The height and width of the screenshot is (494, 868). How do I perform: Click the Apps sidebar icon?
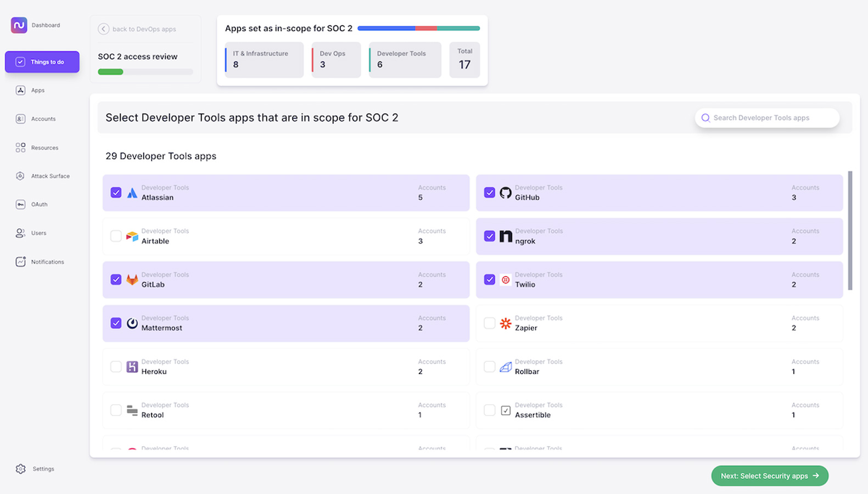(x=20, y=91)
